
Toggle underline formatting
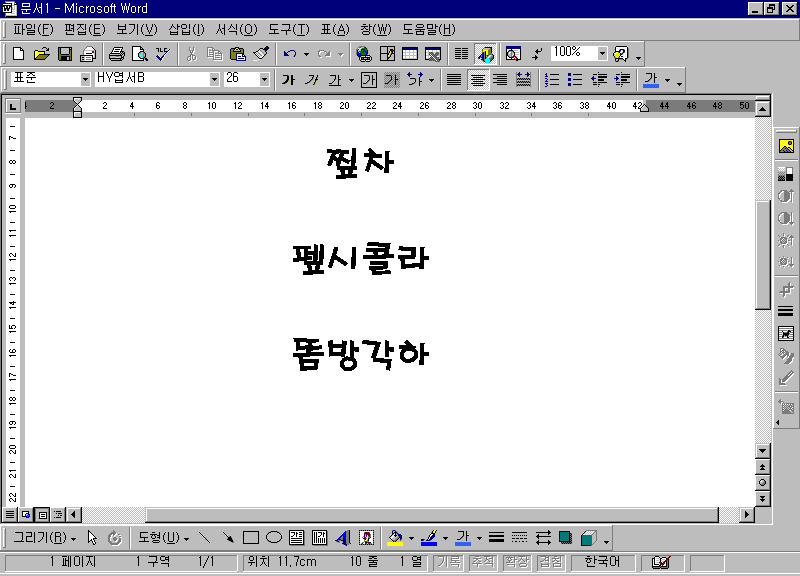pyautogui.click(x=335, y=80)
